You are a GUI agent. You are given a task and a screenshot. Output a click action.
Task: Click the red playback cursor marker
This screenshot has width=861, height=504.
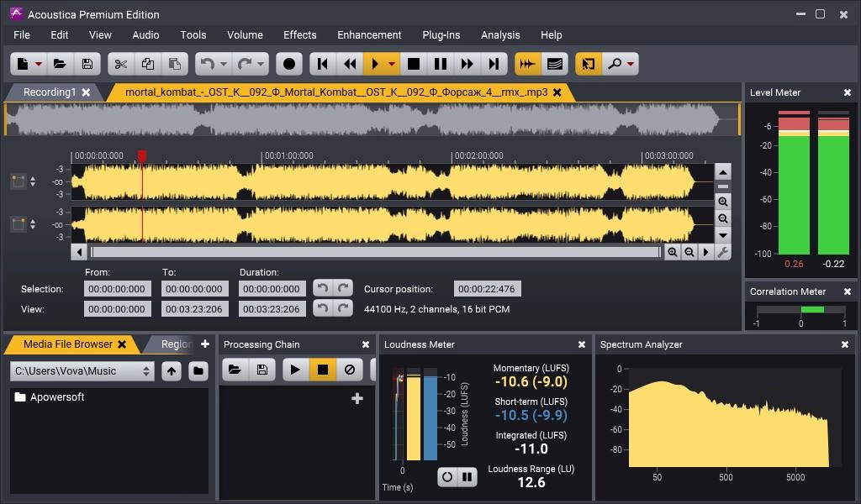[141, 156]
